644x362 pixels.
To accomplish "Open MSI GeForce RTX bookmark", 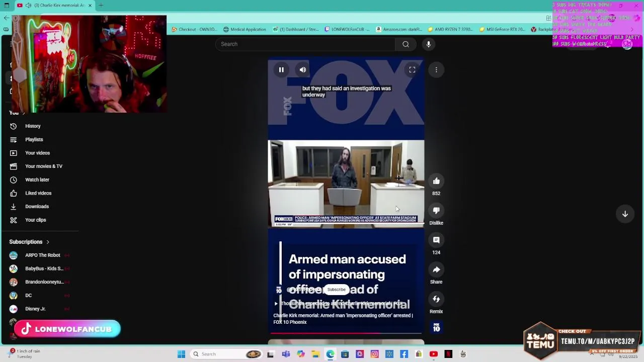I will point(502,29).
